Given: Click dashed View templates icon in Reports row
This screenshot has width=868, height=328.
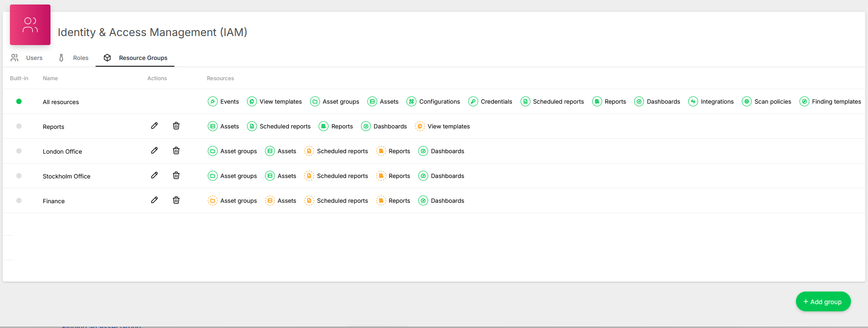Looking at the screenshot, I should click(420, 126).
